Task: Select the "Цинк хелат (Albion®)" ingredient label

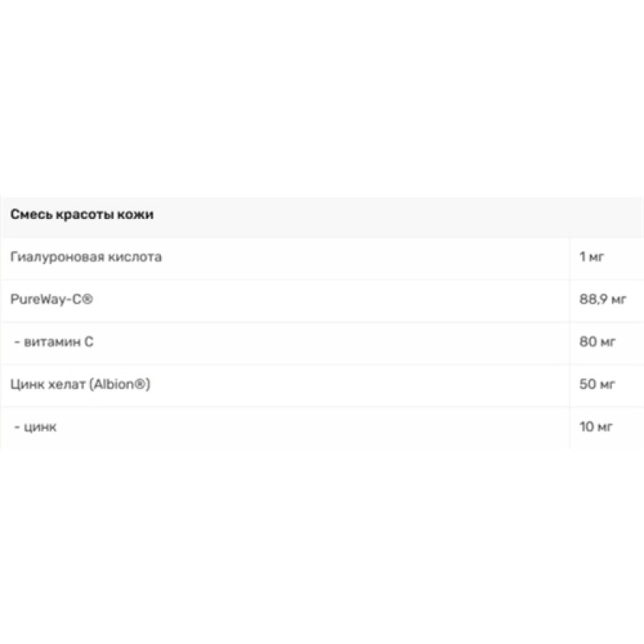Action: click(x=80, y=384)
